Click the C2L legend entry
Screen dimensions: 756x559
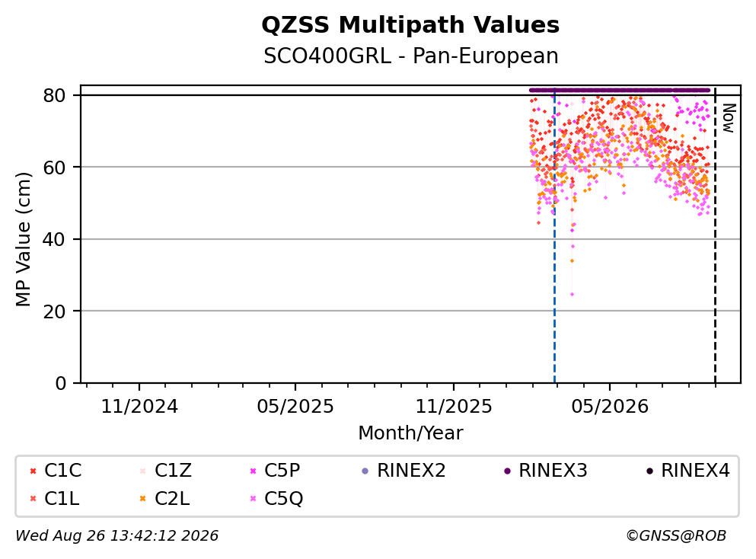165,498
